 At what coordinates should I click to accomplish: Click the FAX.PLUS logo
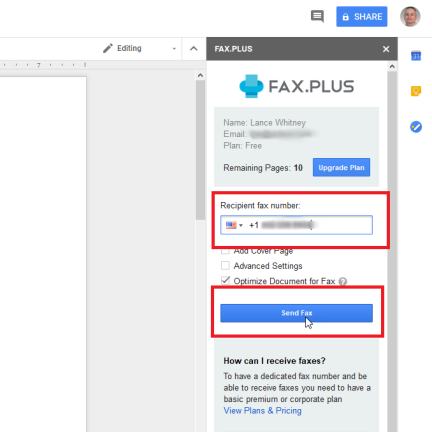coord(296,86)
